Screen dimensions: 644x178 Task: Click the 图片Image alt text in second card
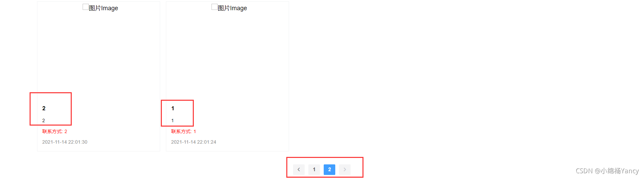[232, 8]
